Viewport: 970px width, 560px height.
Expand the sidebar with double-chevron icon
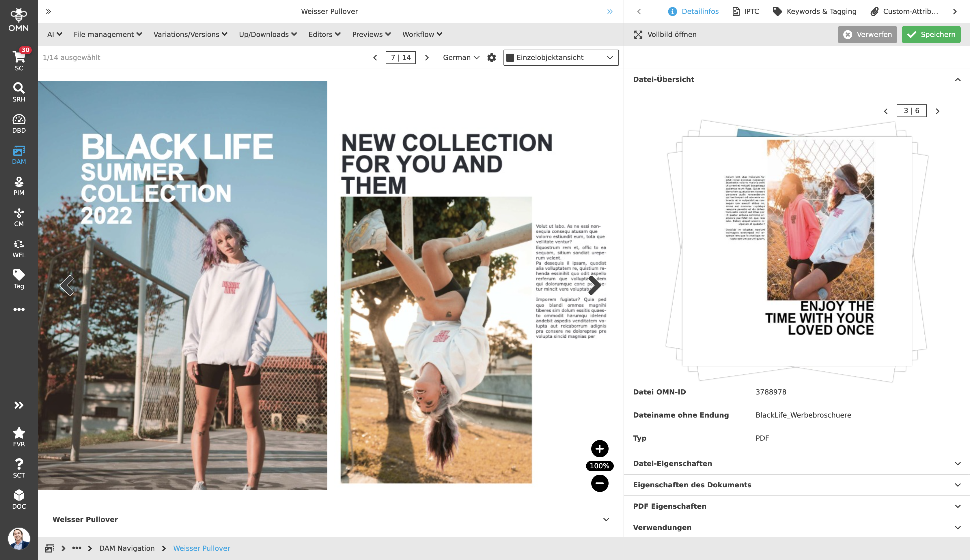(x=18, y=405)
